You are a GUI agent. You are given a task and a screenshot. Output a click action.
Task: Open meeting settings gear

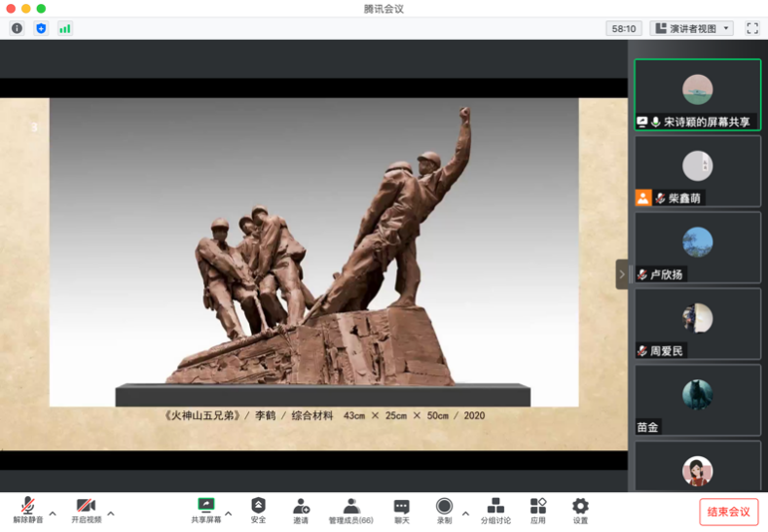(580, 510)
